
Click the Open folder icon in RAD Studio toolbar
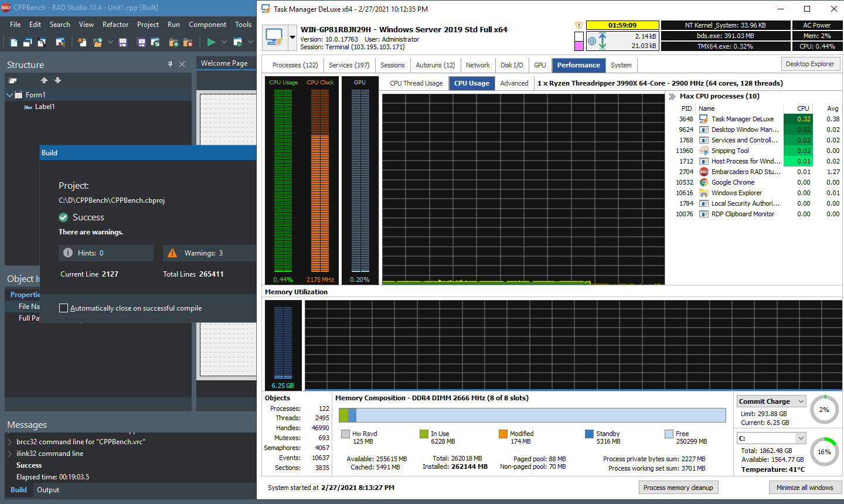click(97, 42)
